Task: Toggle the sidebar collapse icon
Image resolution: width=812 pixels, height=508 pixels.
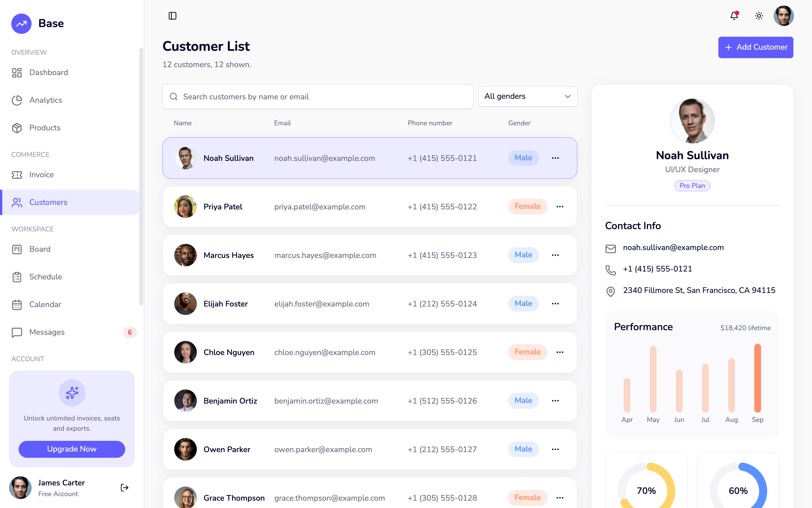Action: tap(173, 16)
